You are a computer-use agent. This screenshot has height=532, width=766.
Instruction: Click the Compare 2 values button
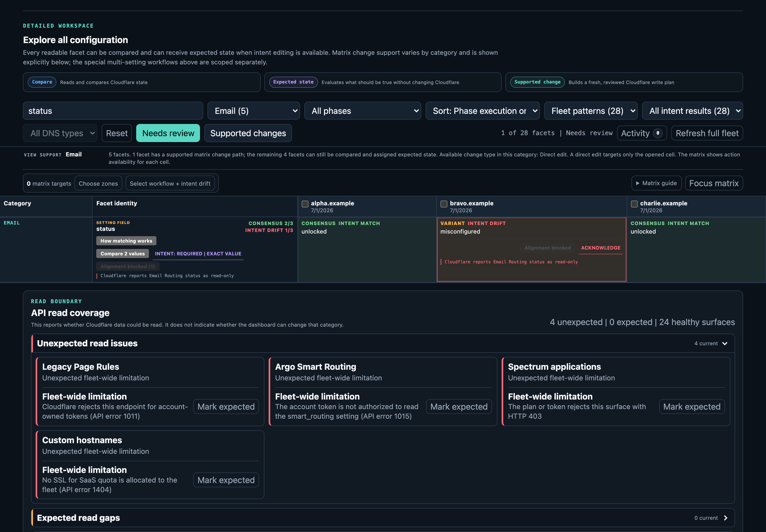tap(123, 253)
